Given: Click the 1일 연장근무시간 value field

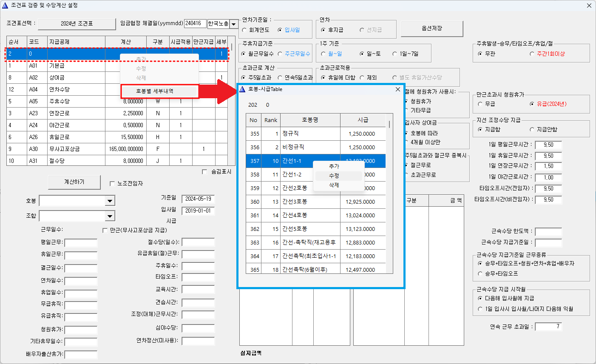Looking at the screenshot, I should (x=548, y=166).
